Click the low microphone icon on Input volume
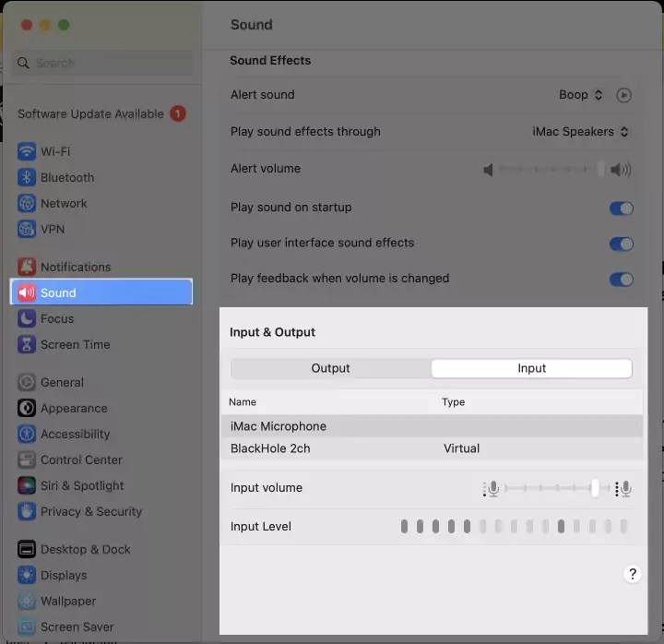Screen dimensions: 664x644 click(491, 489)
